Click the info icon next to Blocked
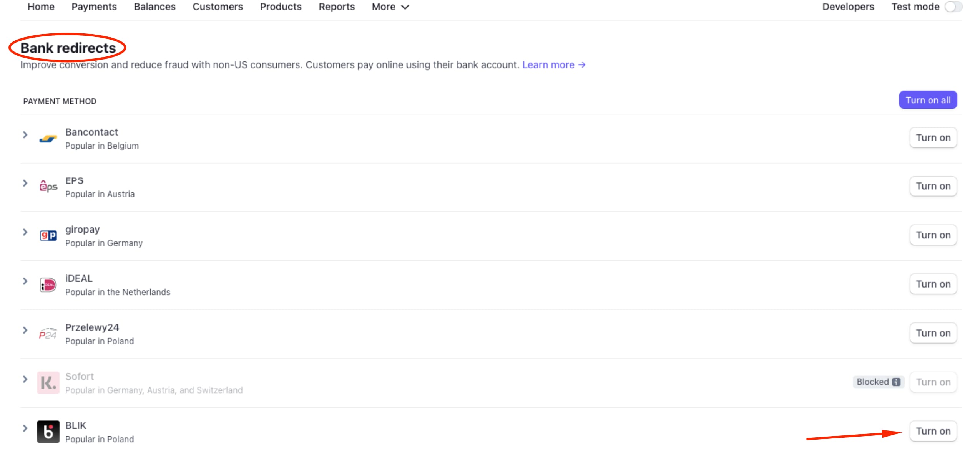 pyautogui.click(x=896, y=382)
